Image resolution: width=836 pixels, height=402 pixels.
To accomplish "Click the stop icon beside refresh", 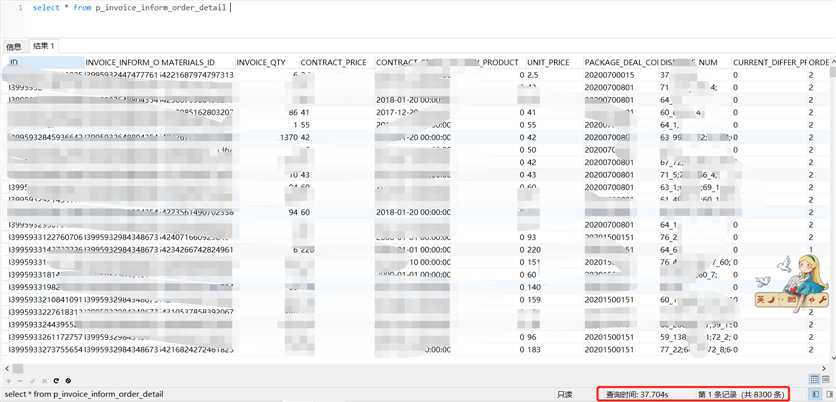I will pos(68,381).
